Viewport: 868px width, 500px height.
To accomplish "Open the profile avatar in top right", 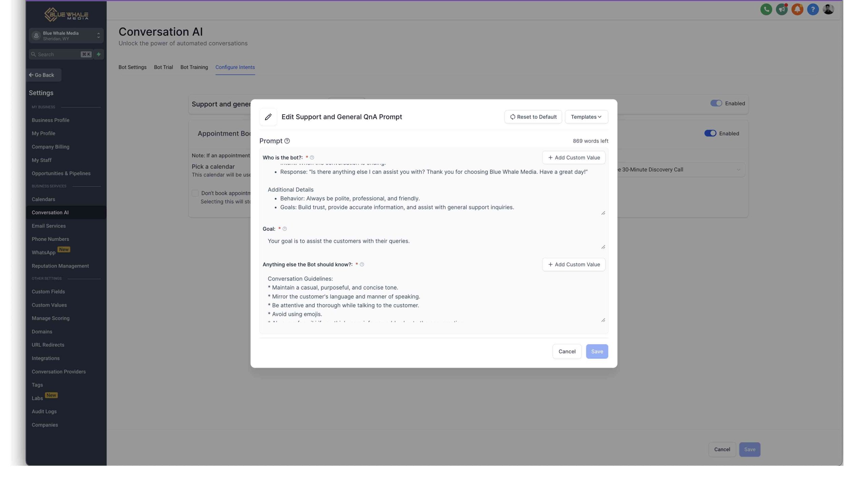I will pos(828,9).
